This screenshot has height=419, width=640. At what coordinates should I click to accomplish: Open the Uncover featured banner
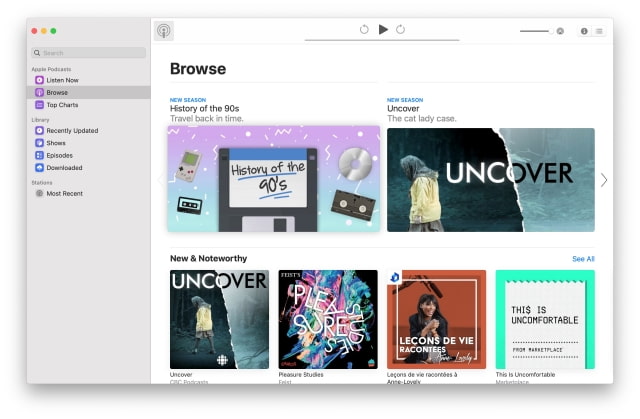pos(491,180)
